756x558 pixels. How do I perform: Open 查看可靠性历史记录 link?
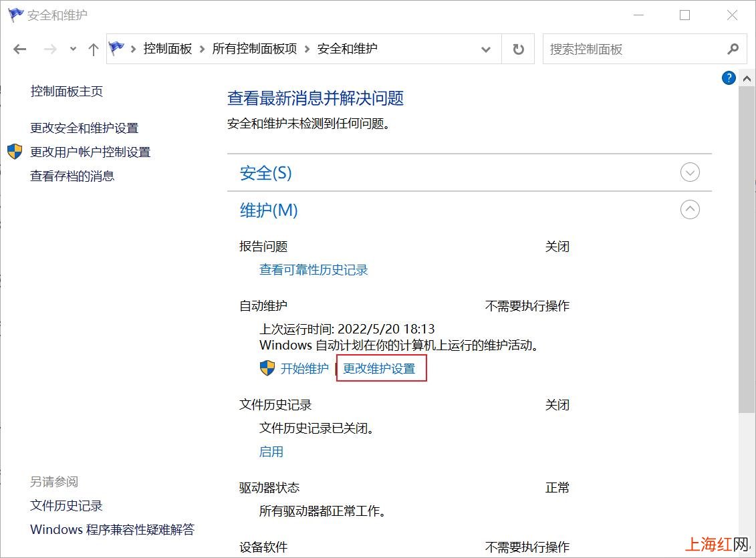(313, 270)
